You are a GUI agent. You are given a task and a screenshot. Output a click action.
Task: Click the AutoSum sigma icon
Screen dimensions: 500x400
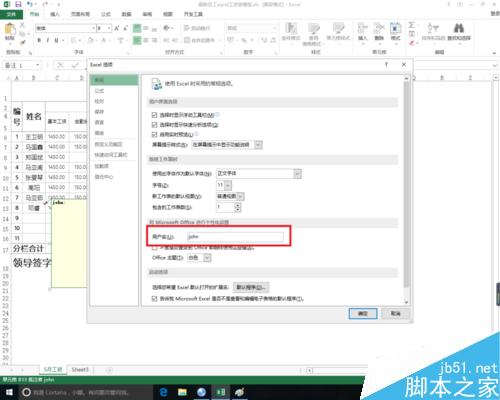click(x=412, y=25)
